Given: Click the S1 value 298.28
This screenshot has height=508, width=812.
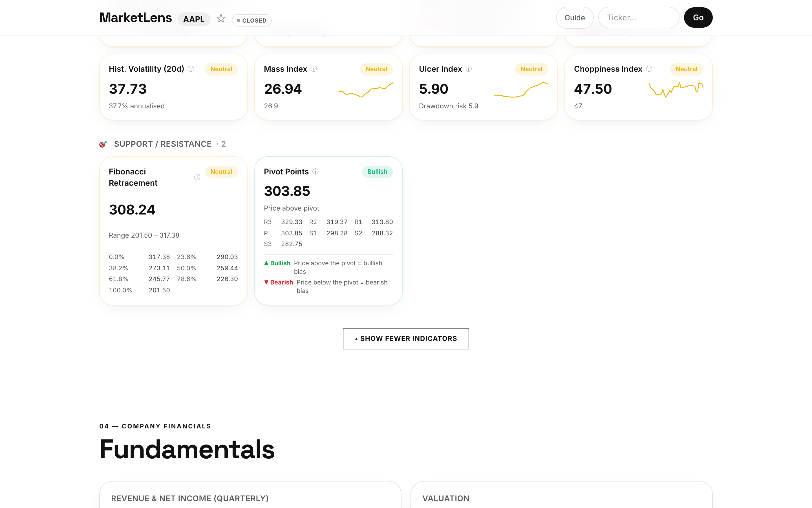Looking at the screenshot, I should click(x=337, y=233).
